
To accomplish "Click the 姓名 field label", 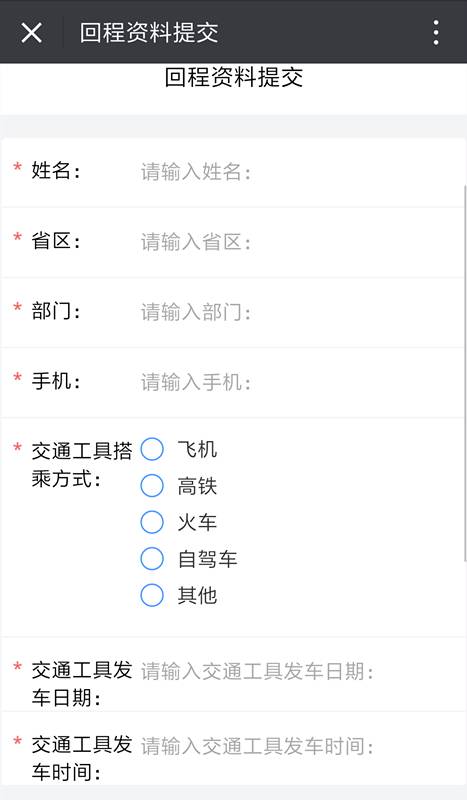I will tap(56, 170).
